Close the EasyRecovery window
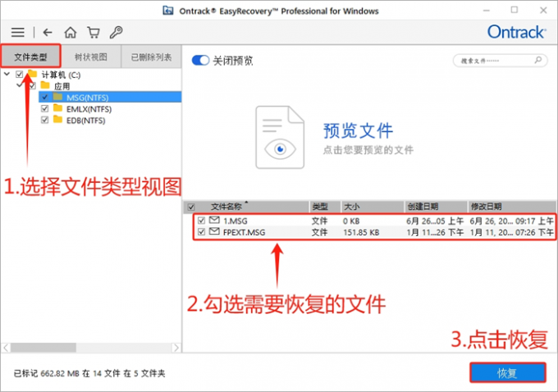Screen dimensions: 558x392 tap(543, 11)
